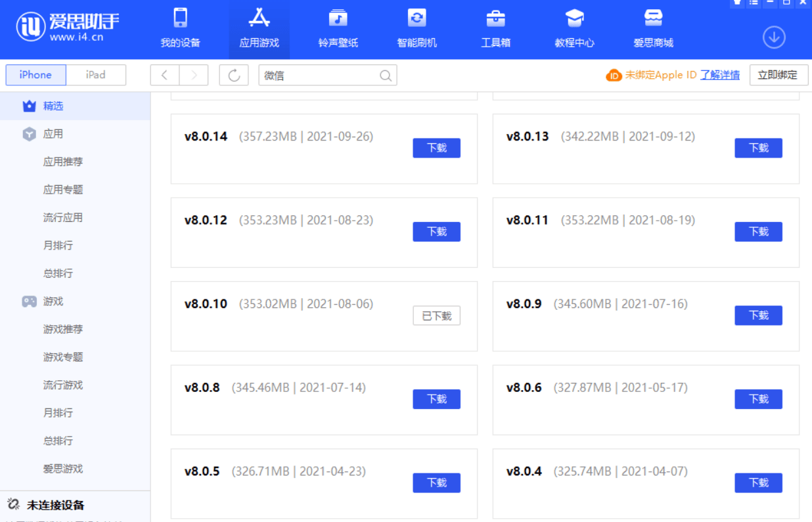This screenshot has width=812, height=522.
Task: Click the v8.0.8 version label
Action: [x=202, y=387]
